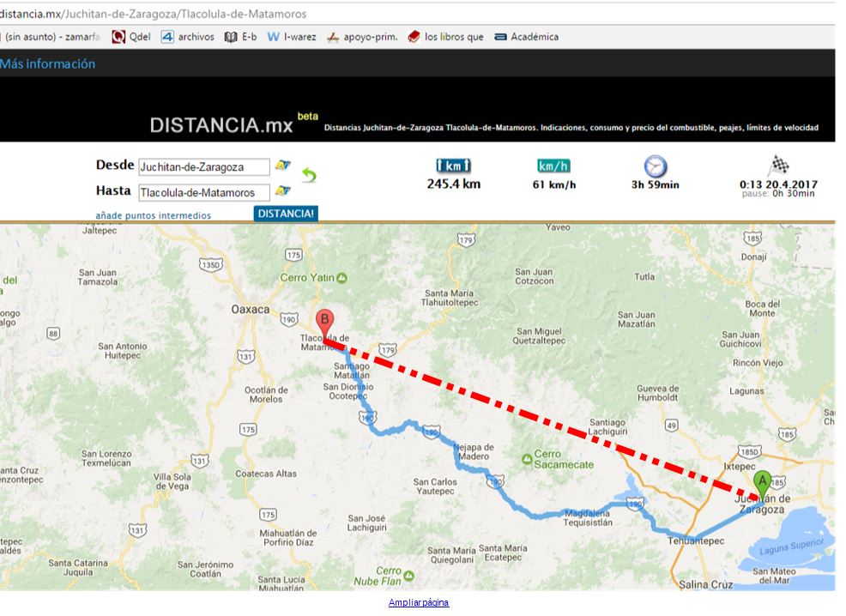This screenshot has height=616, width=846.
Task: Click the San Miguel Quetzaltepec label
Action: tap(539, 336)
